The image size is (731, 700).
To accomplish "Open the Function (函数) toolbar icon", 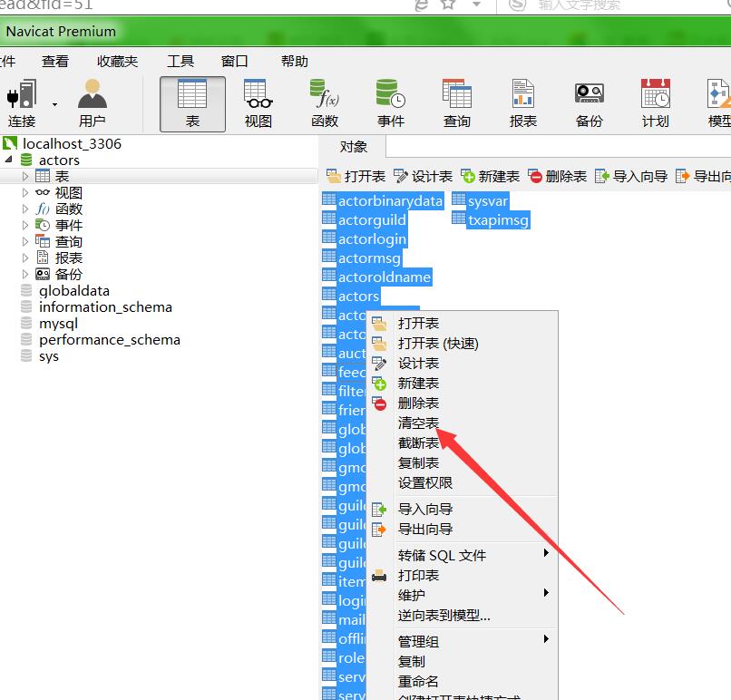I will [x=324, y=95].
